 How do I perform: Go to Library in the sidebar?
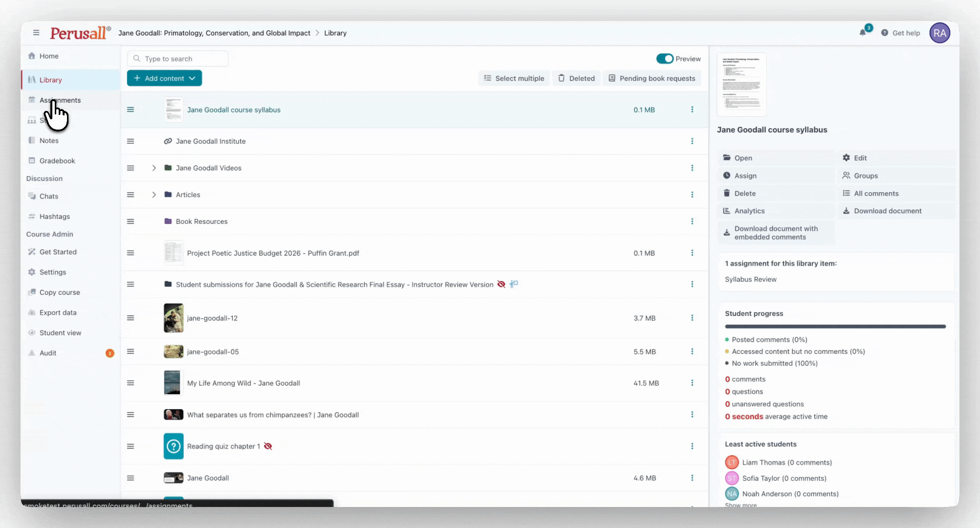tap(71, 80)
